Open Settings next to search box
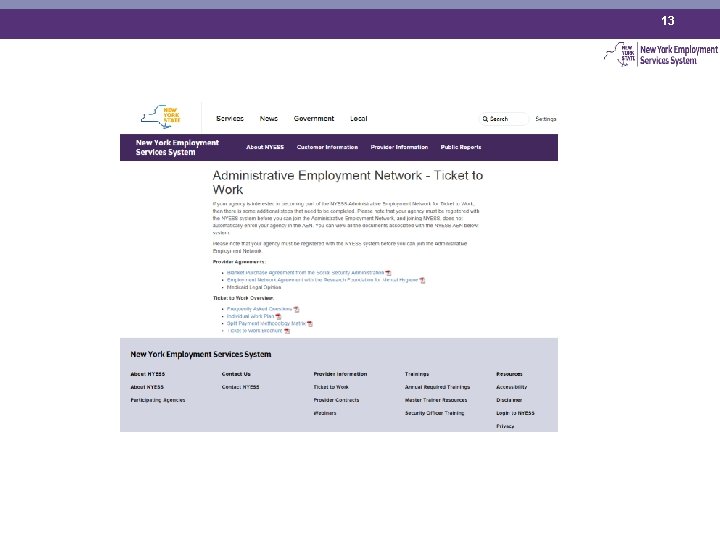 [x=546, y=119]
